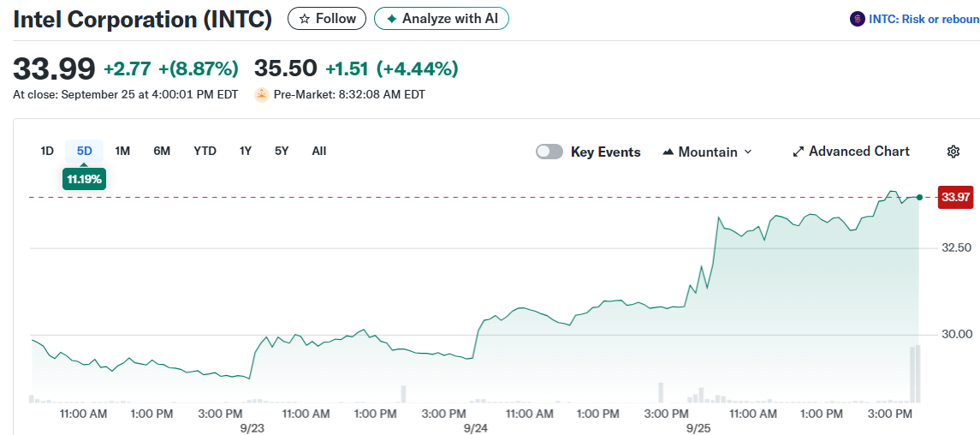Click the At close September 25 timestamp
This screenshot has width=980, height=435.
pos(126,96)
